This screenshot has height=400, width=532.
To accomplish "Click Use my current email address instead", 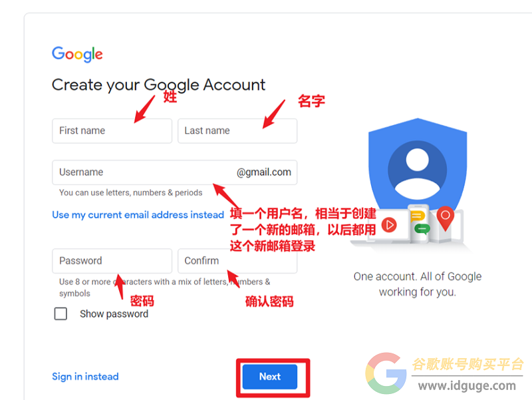I will 138,215.
